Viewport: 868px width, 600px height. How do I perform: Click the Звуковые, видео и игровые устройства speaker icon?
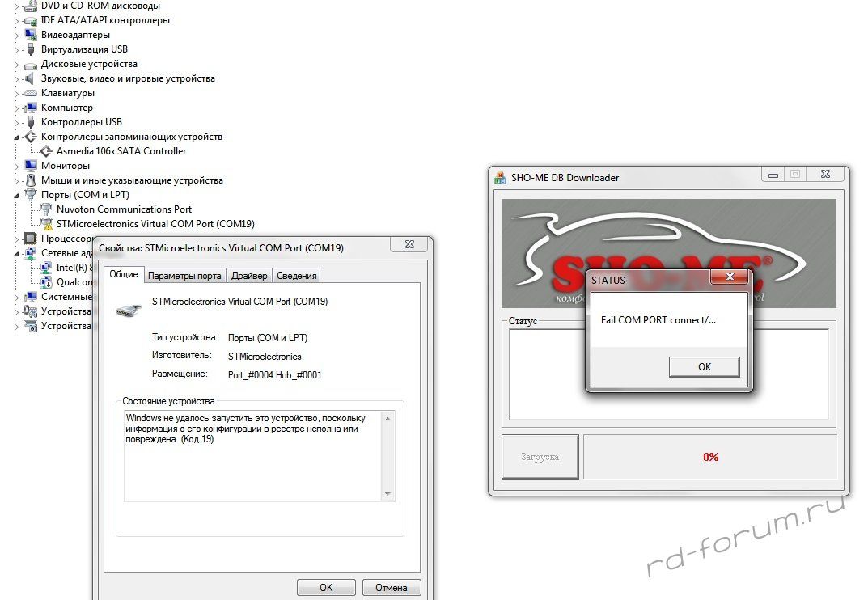(31, 78)
